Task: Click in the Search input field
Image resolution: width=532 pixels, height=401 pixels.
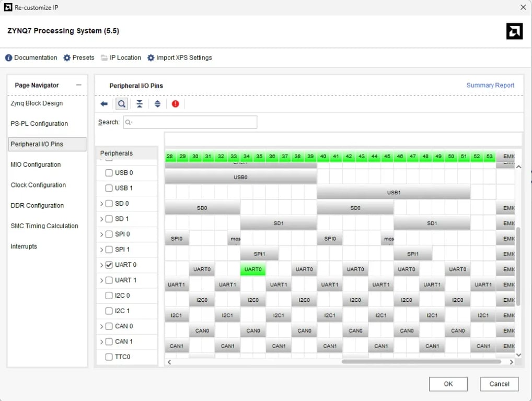Action: [190, 122]
